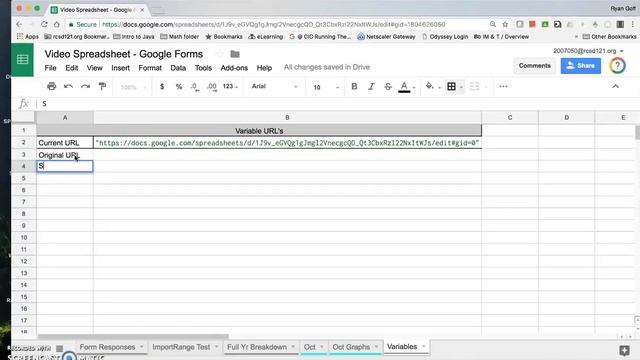Viewport: 640px width, 360px height.
Task: Click the blue Share button
Action: tap(580, 66)
